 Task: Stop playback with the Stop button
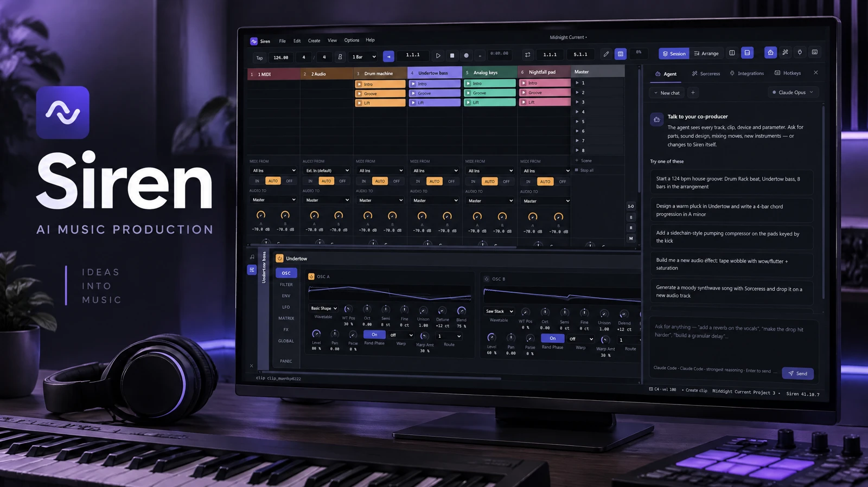click(x=452, y=55)
